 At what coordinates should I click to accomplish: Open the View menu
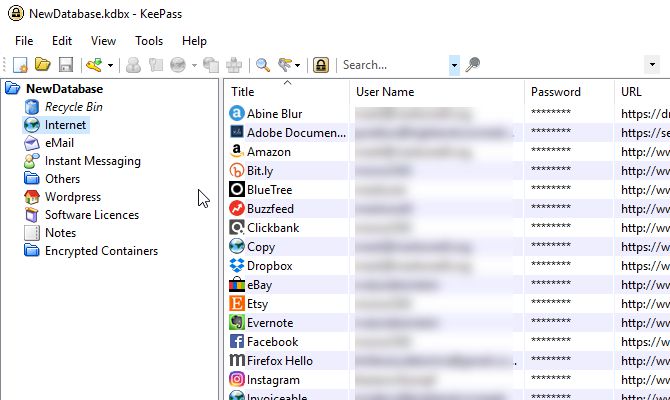coord(103,41)
